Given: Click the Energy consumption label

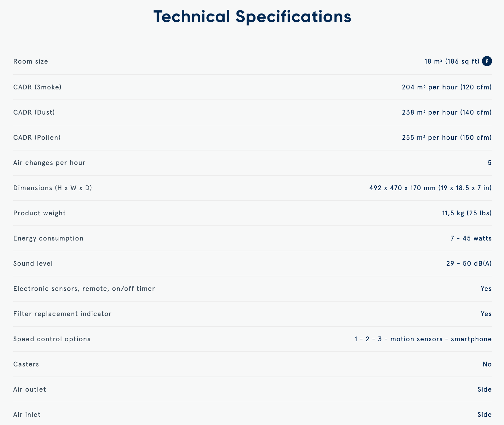Looking at the screenshot, I should (48, 238).
